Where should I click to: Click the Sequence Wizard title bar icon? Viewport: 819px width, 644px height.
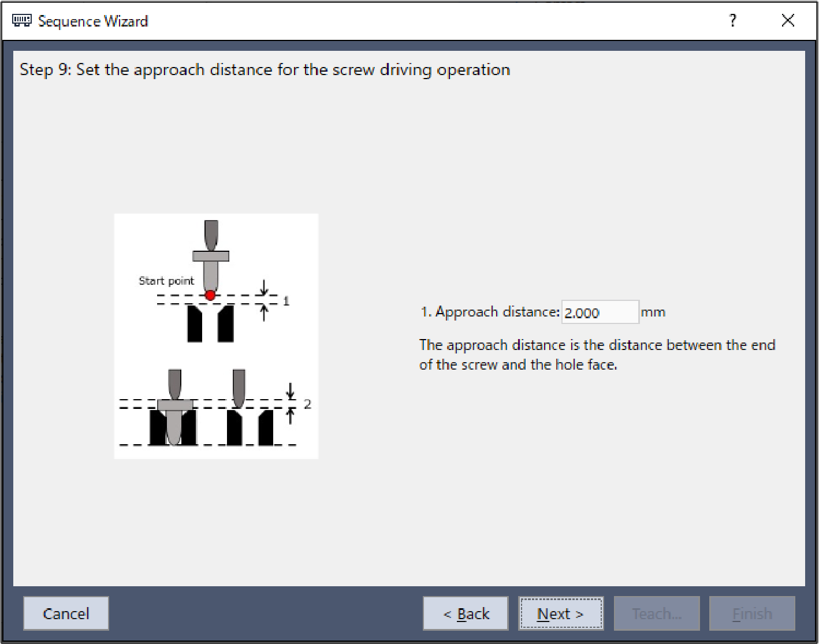[21, 21]
